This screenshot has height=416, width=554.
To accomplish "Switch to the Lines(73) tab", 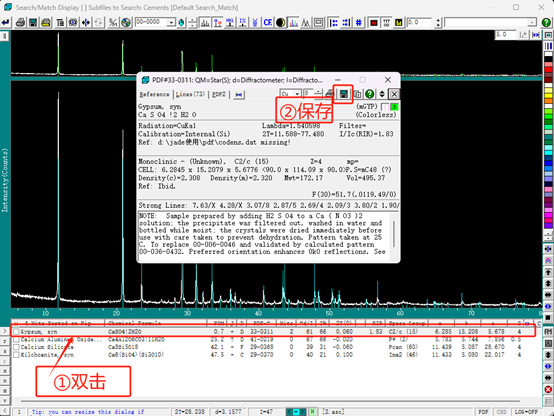I will tap(190, 94).
